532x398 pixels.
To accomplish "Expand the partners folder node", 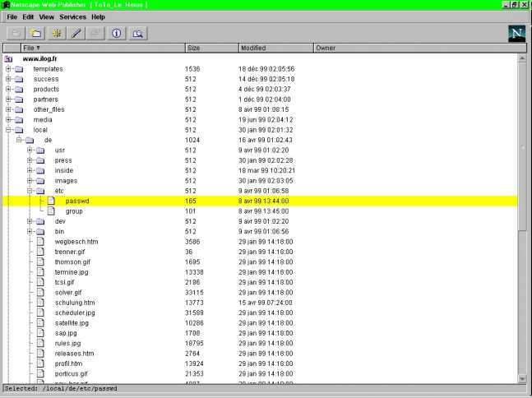I will pyautogui.click(x=8, y=99).
